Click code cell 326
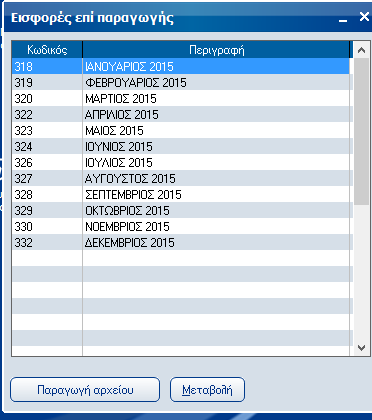This screenshot has height=420, width=372. (47, 163)
